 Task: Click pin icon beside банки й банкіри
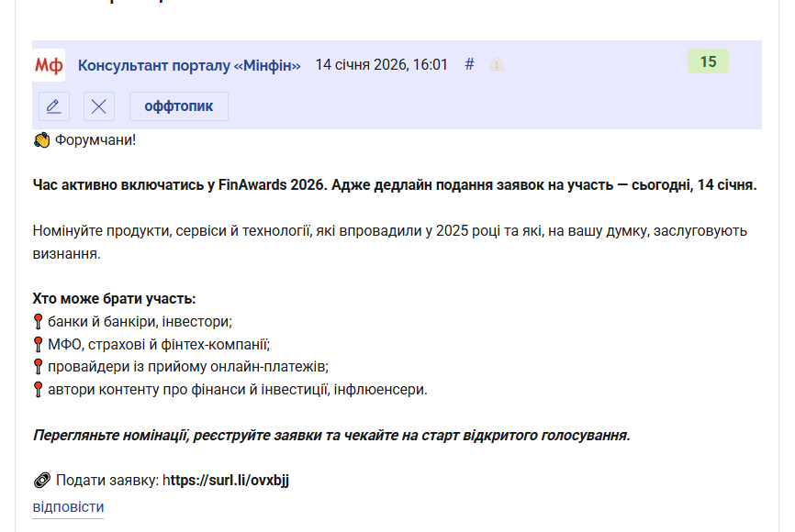click(39, 322)
